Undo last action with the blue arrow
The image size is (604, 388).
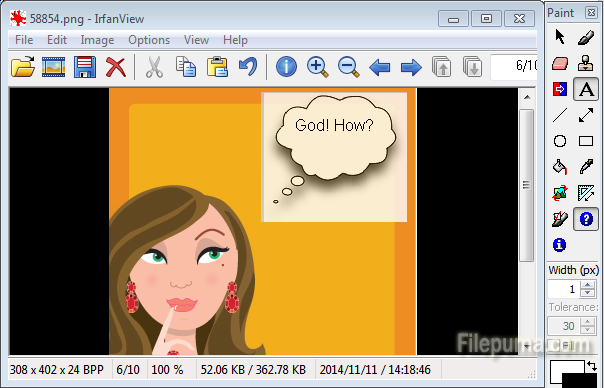(248, 67)
